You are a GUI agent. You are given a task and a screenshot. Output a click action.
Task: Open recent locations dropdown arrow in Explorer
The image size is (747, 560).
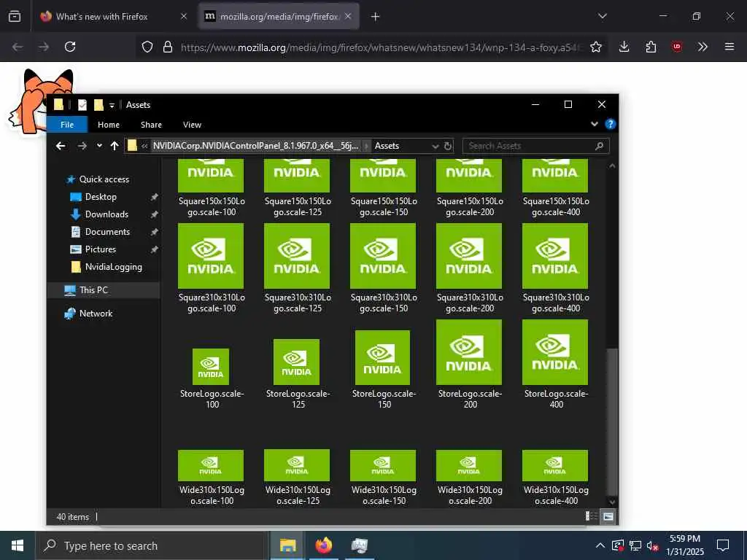point(99,146)
